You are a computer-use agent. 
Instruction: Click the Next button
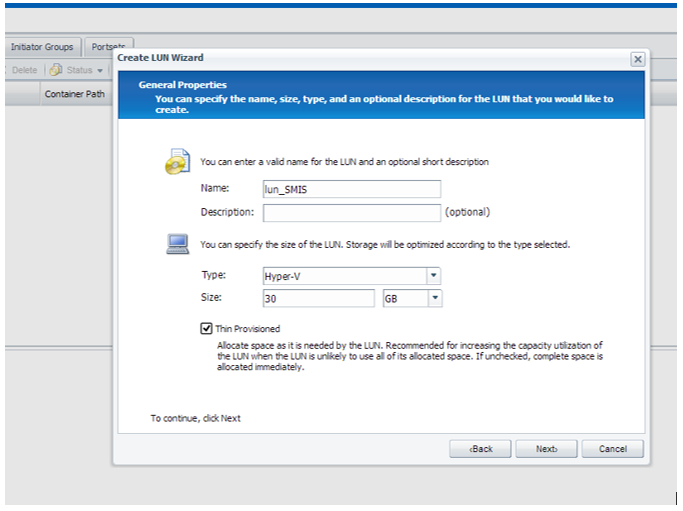[x=546, y=449]
